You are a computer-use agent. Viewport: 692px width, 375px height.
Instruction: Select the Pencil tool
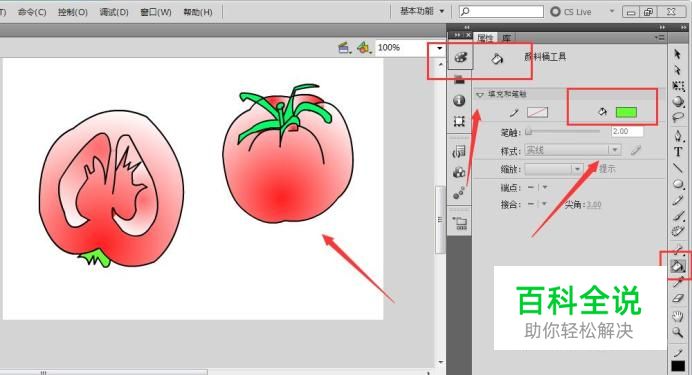(x=678, y=200)
